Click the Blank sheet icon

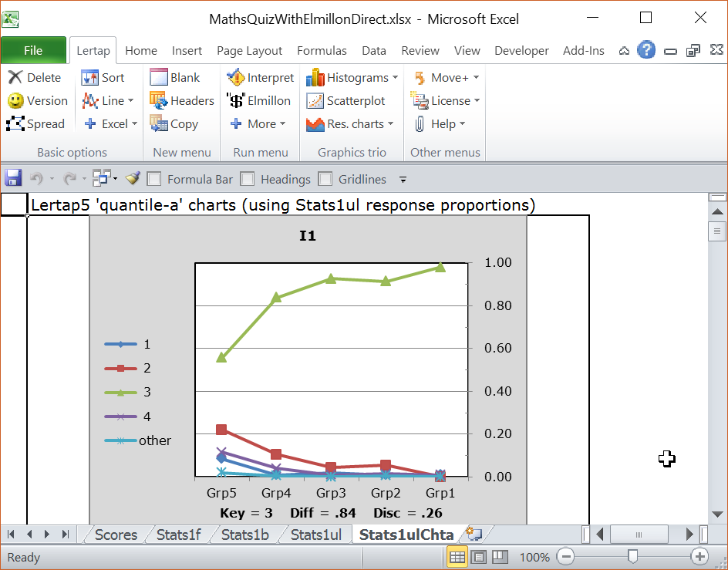tap(159, 77)
